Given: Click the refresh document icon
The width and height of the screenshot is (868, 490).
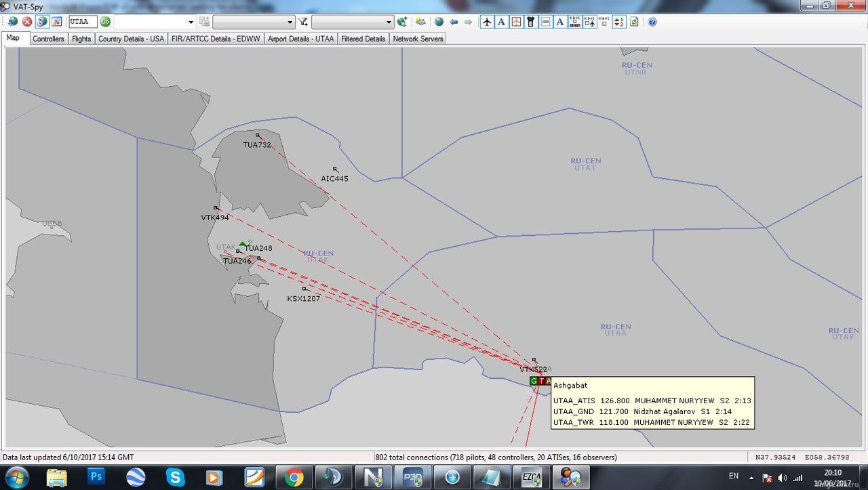Looking at the screenshot, I should point(634,22).
